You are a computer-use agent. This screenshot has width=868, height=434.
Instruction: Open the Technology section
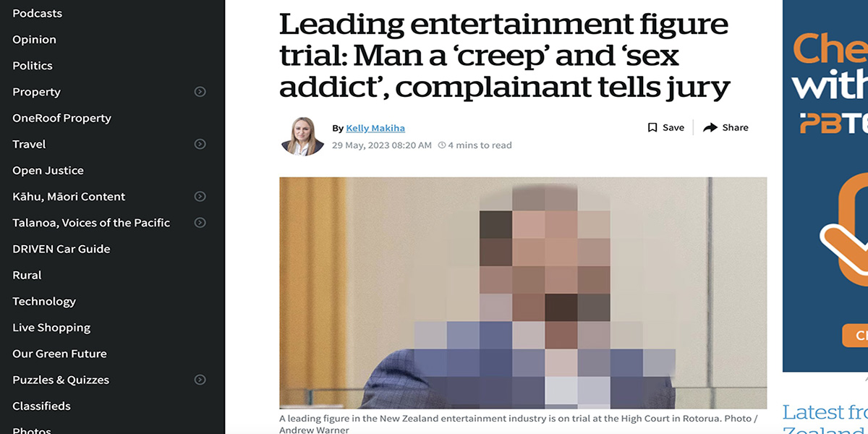coord(44,302)
